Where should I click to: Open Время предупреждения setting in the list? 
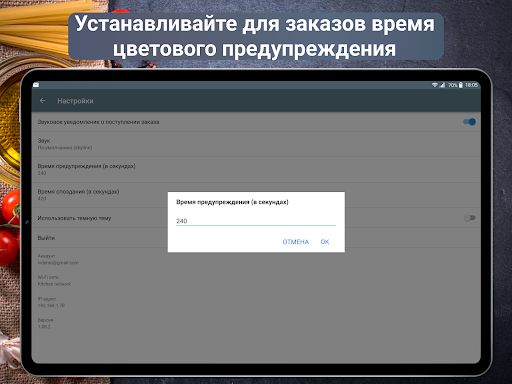coord(256,169)
